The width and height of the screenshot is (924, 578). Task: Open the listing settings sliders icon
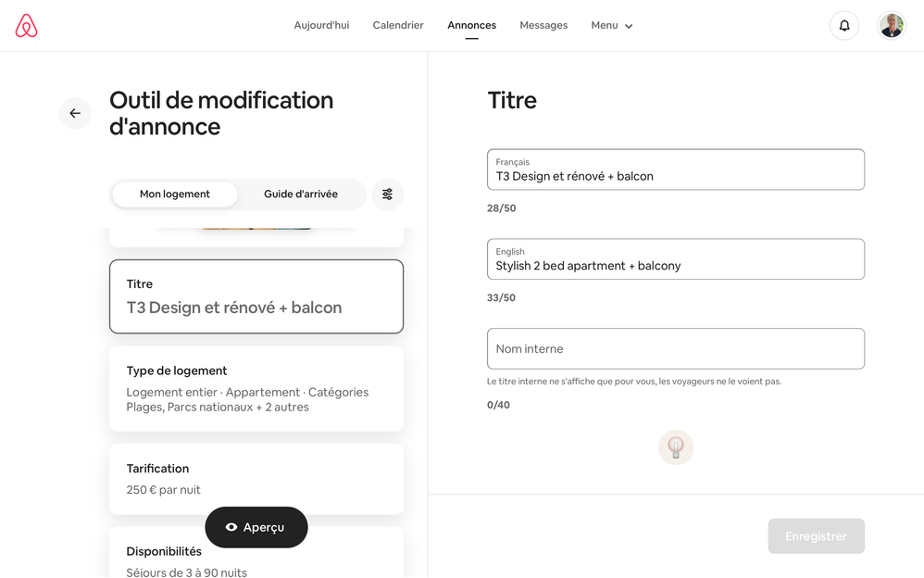click(387, 195)
